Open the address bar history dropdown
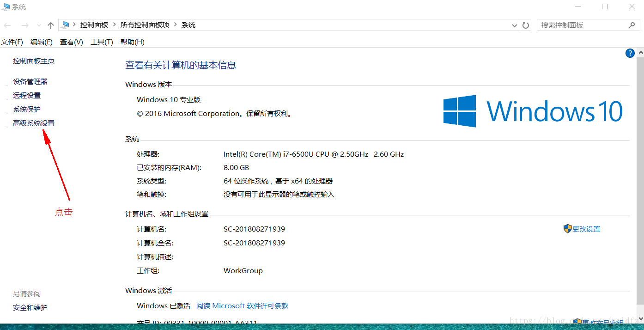 [x=515, y=25]
